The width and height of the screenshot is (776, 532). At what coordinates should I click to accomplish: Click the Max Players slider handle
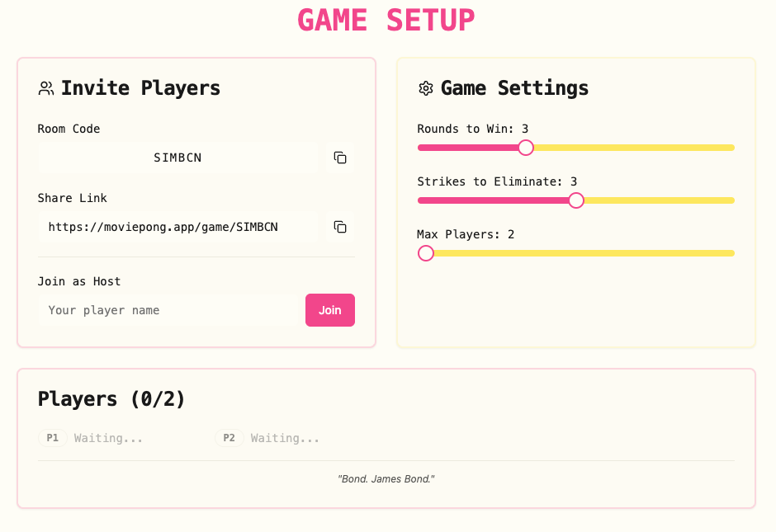(426, 253)
